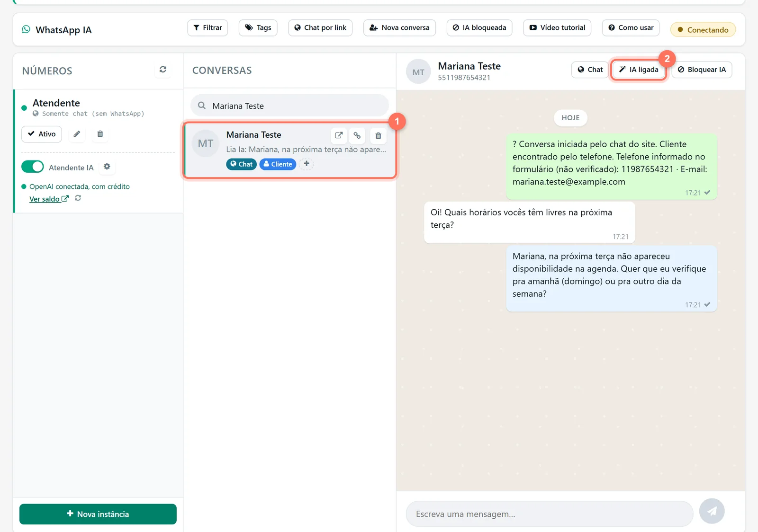Open Atendente IA settings gear
758x532 pixels.
click(107, 167)
